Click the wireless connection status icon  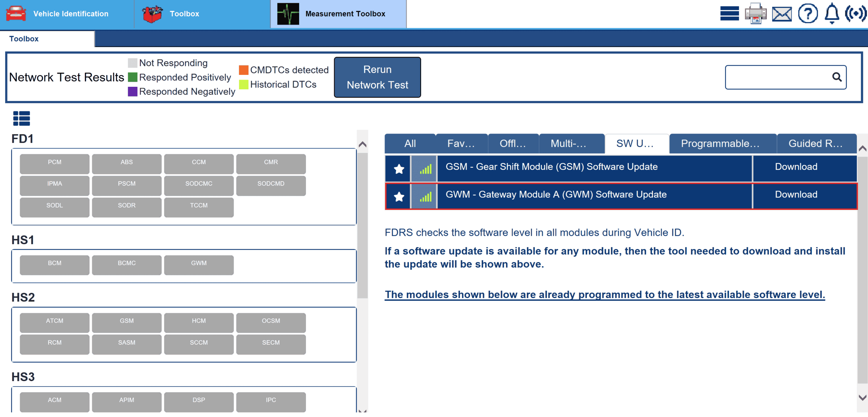click(x=855, y=14)
